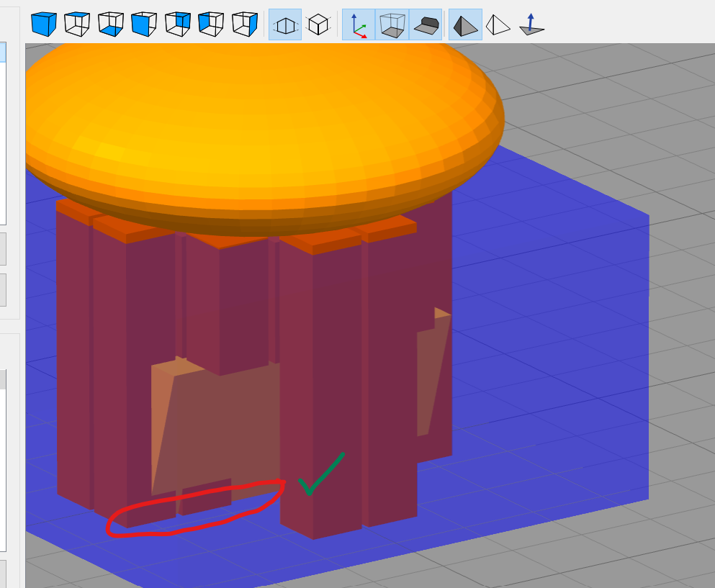Toggle perspective projection mode

tap(285, 24)
